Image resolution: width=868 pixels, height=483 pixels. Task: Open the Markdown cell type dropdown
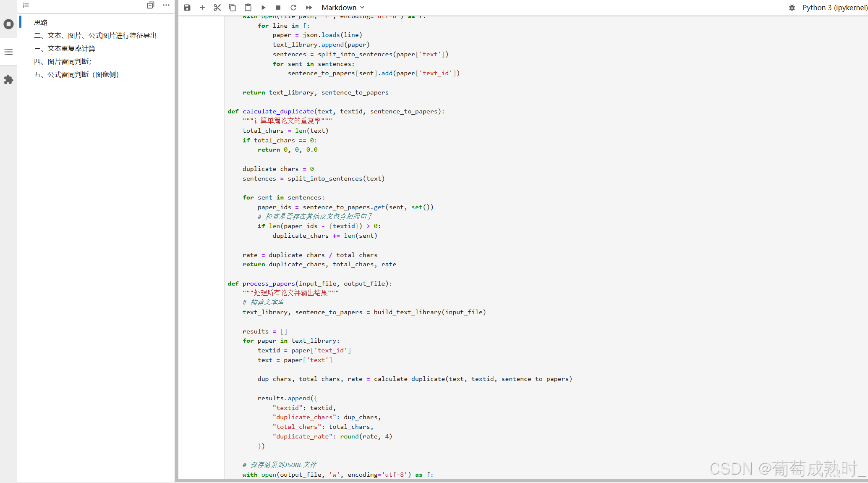[343, 8]
